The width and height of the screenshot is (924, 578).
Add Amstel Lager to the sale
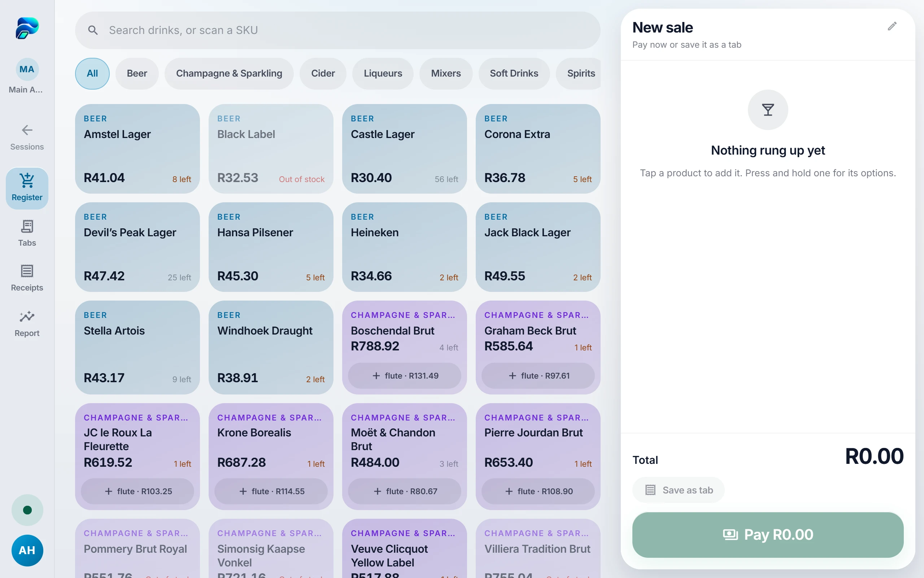click(138, 149)
